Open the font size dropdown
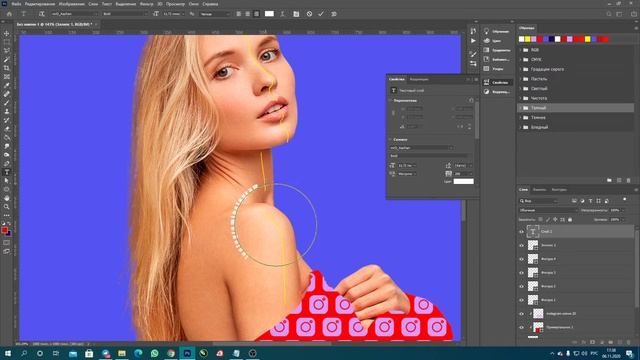Screen dimensions: 640x360 (174, 14)
